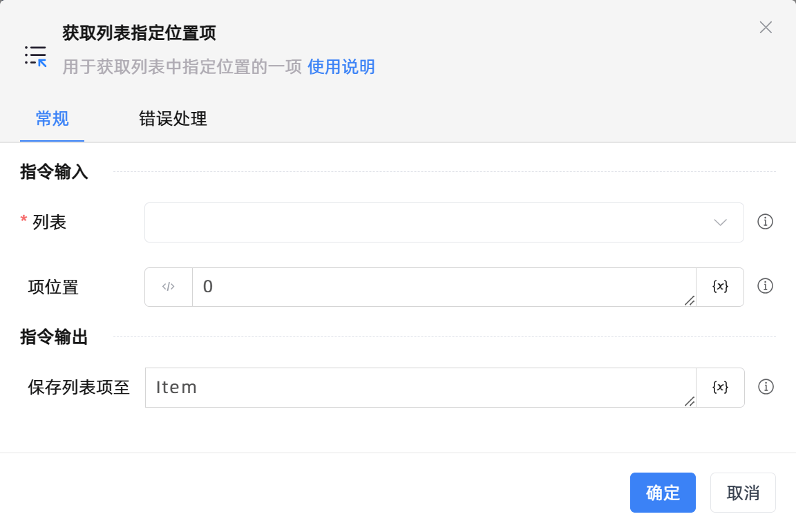The width and height of the screenshot is (796, 532).
Task: Show info tooltip for 项位置
Action: (765, 286)
